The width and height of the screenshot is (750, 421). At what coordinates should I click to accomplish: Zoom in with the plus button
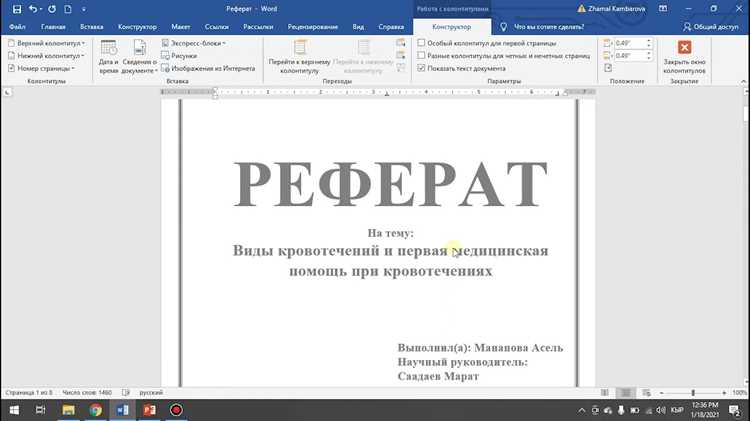point(724,393)
